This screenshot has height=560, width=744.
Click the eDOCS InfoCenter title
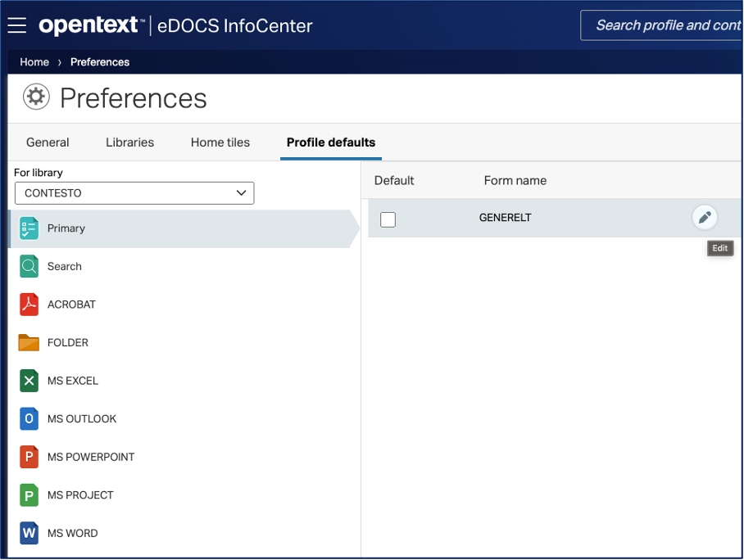235,25
